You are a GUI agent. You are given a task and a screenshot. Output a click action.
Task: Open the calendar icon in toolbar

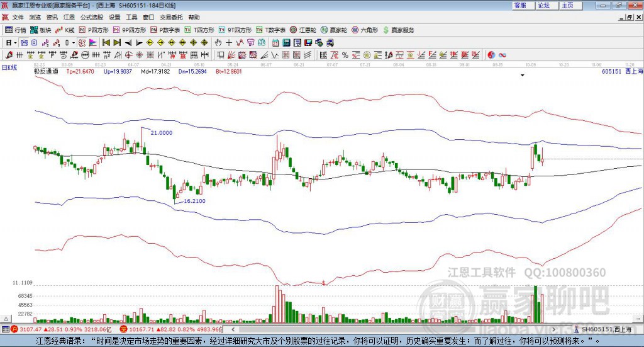pyautogui.click(x=275, y=43)
